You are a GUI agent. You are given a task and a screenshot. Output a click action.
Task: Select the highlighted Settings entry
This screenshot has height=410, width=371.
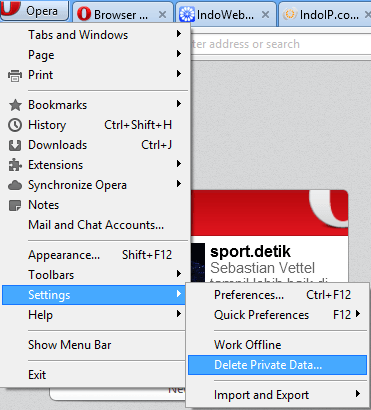point(94,295)
